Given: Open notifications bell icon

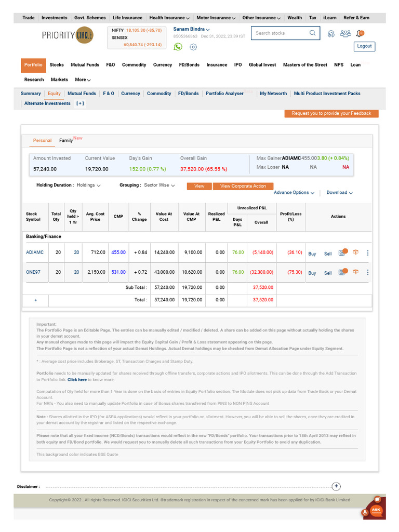Looking at the screenshot, I should pyautogui.click(x=360, y=34).
